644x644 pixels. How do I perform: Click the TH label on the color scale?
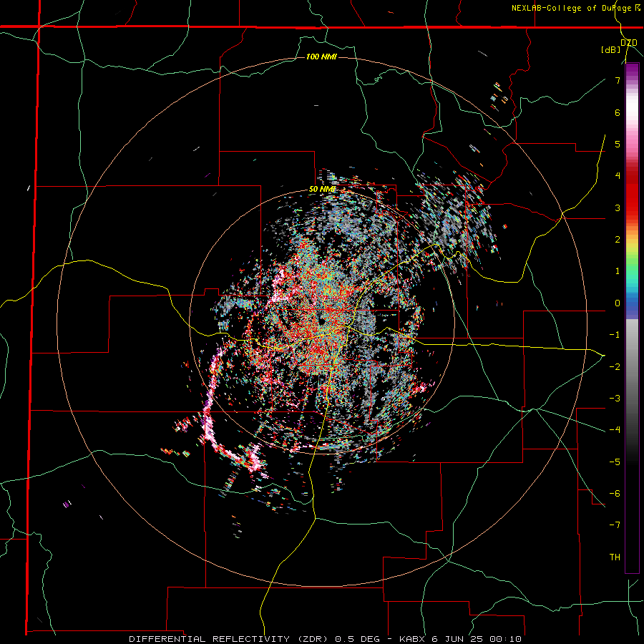615,557
